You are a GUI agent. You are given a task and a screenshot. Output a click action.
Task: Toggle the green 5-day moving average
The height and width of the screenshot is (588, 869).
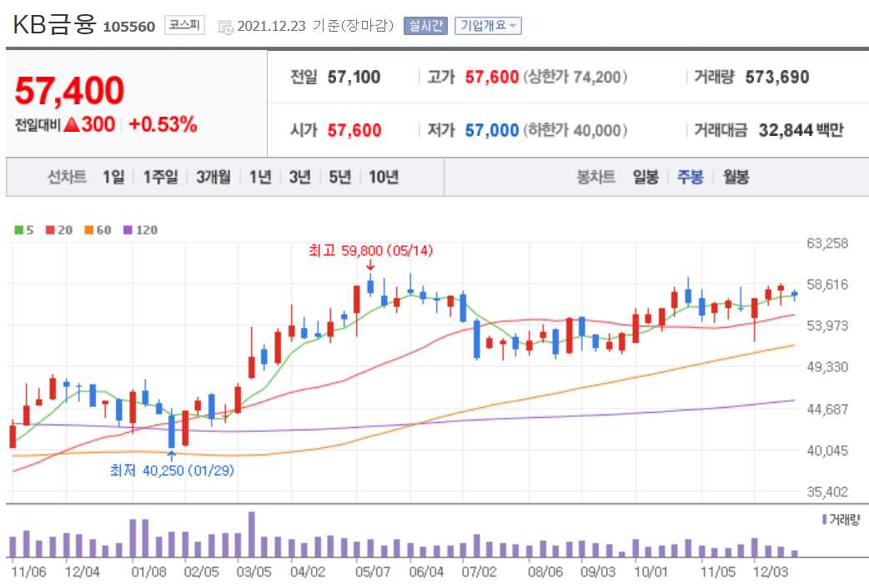[17, 229]
